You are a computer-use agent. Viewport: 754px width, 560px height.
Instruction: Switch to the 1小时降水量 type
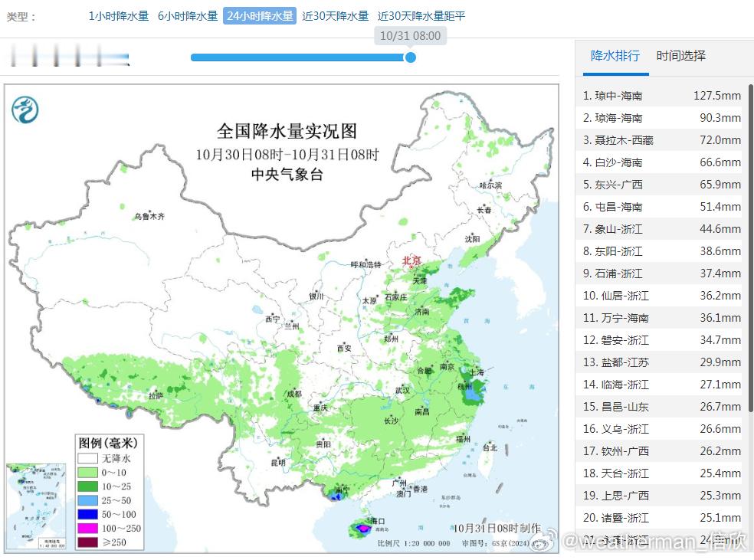[x=120, y=15]
